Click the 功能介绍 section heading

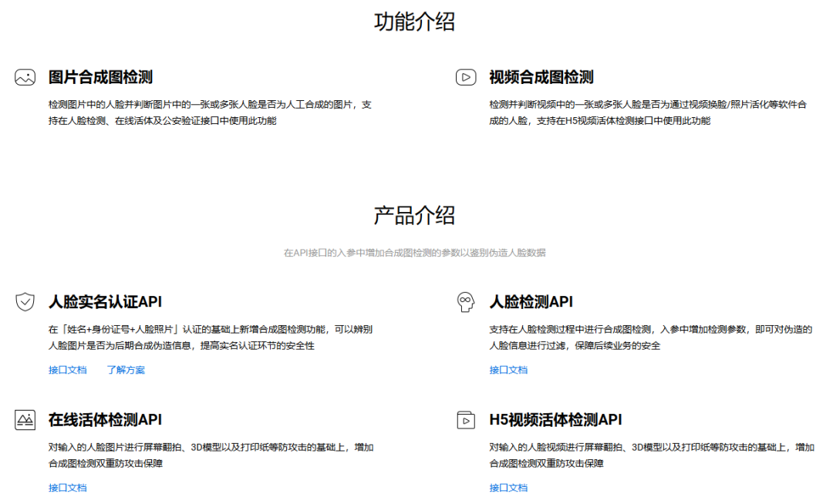[x=415, y=23]
